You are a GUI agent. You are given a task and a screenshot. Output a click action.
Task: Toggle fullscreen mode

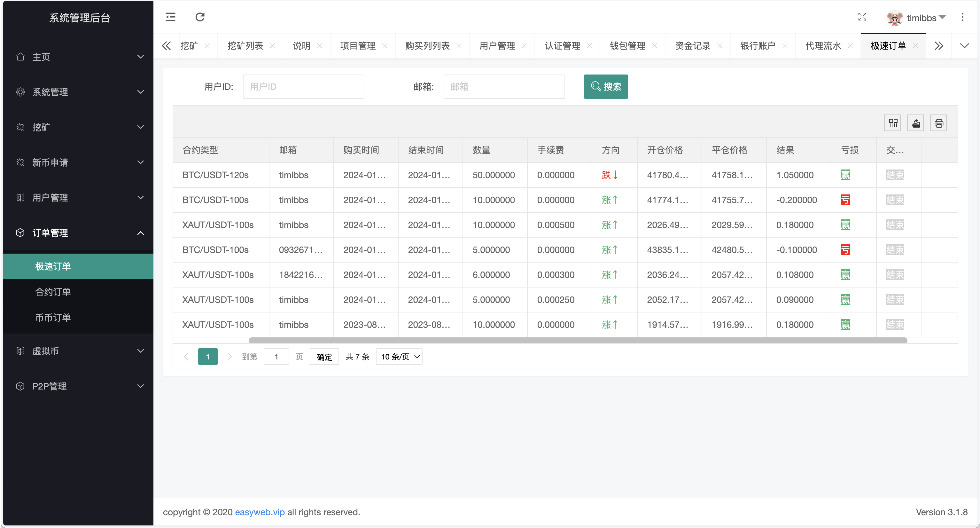click(862, 17)
